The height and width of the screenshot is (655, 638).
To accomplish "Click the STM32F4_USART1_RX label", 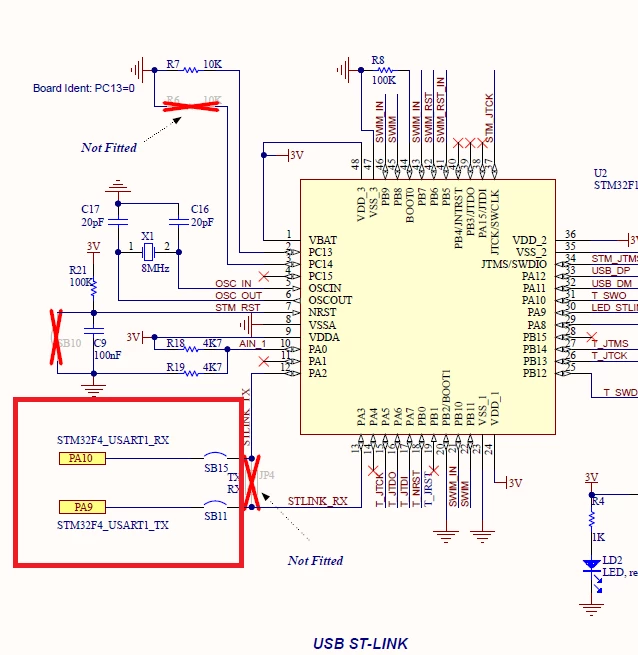I will point(113,440).
